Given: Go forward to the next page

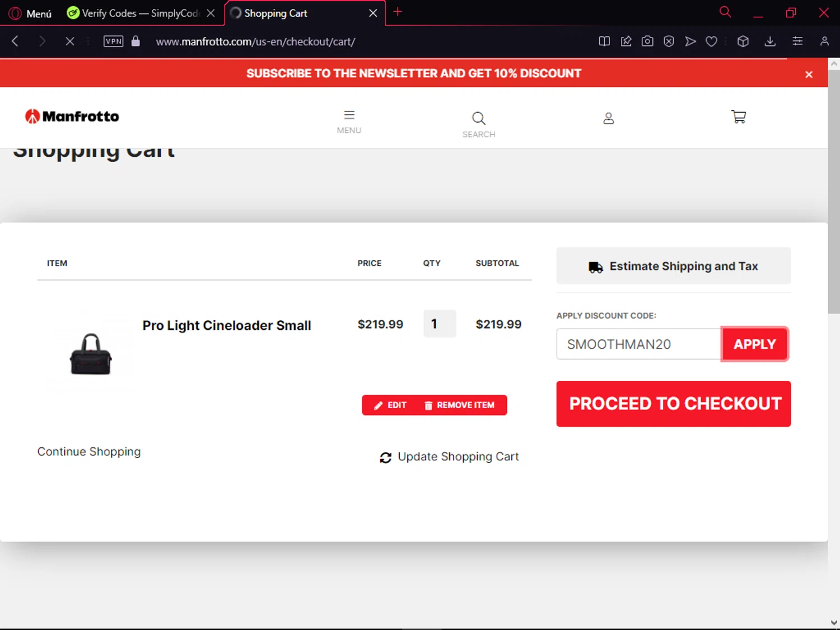Looking at the screenshot, I should pos(42,41).
